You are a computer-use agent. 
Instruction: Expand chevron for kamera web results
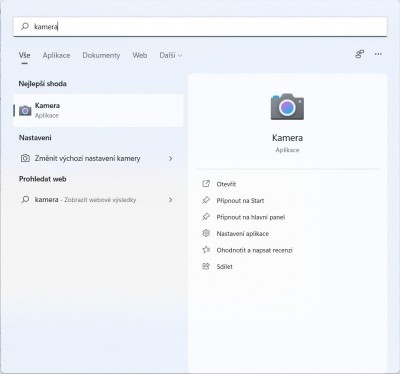[x=171, y=200]
